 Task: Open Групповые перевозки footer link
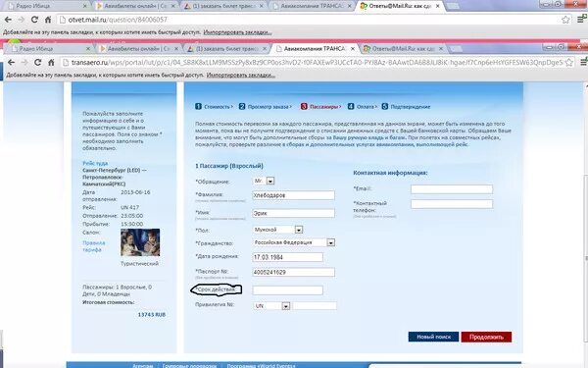[189, 365]
